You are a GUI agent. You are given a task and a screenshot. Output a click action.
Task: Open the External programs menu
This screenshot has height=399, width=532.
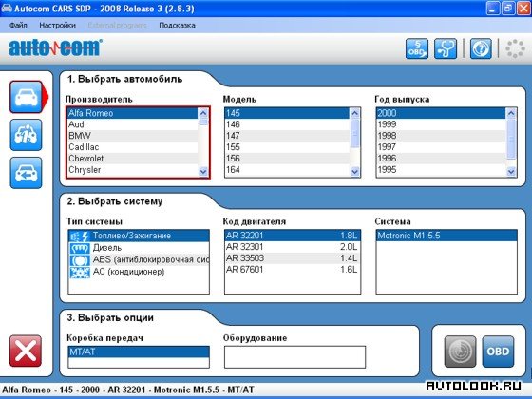point(117,25)
